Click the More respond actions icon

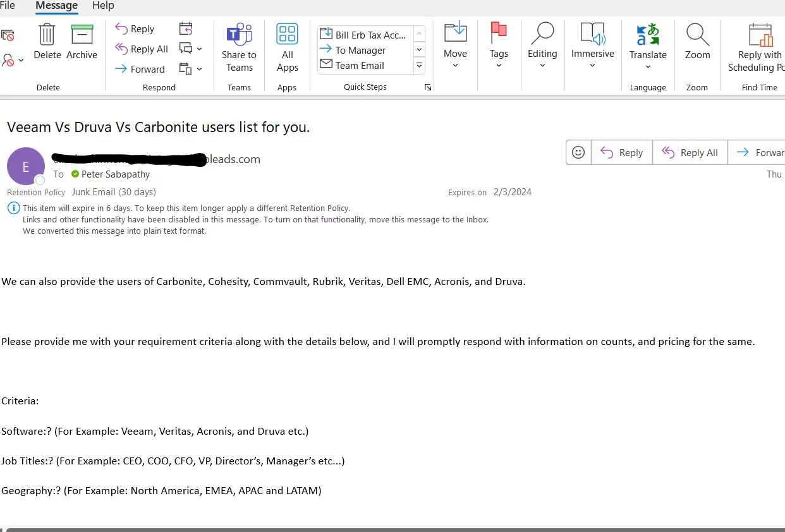pos(186,68)
